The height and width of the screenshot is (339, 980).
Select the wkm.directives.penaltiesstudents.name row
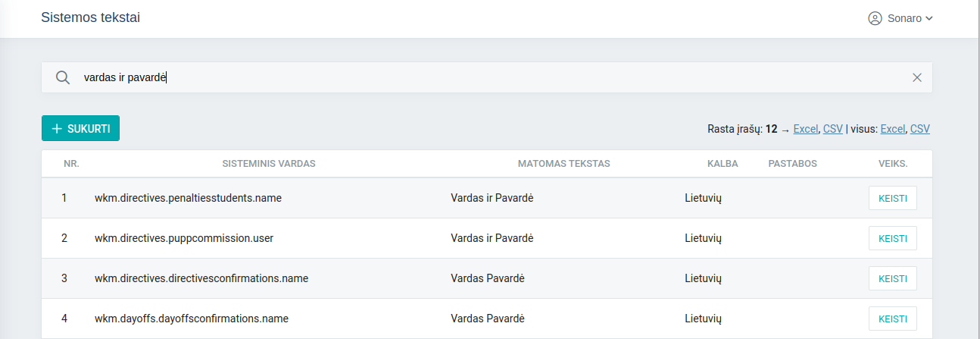(188, 198)
